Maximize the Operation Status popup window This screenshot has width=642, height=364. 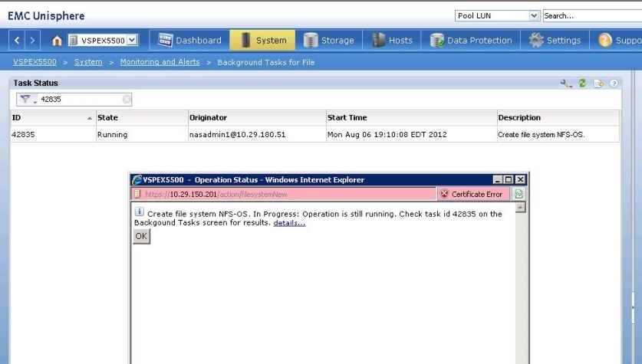509,180
